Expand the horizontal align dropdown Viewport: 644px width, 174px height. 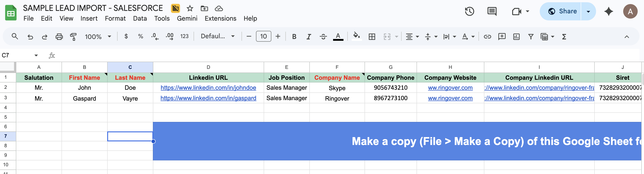[x=412, y=36]
